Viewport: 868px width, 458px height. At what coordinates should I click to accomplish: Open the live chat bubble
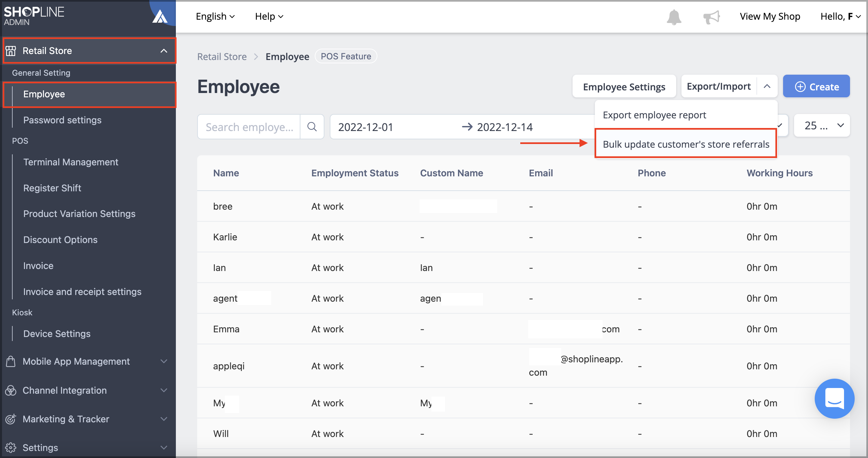click(834, 398)
